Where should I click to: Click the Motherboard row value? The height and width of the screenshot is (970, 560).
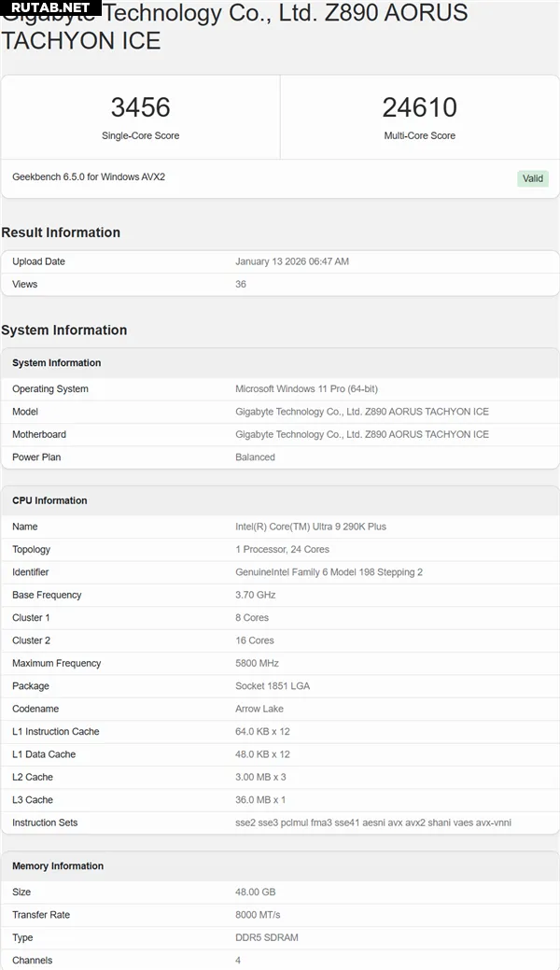click(361, 434)
